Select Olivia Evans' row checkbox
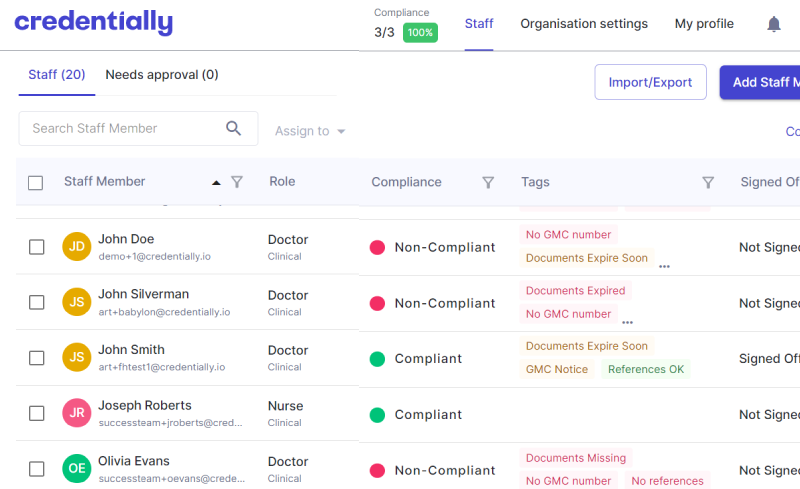The image size is (800, 489). click(x=36, y=469)
